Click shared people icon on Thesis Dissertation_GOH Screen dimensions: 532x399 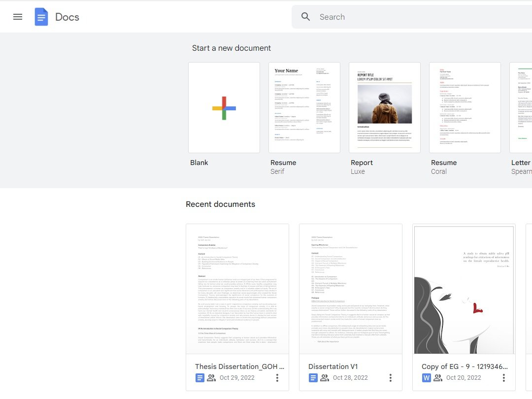click(211, 378)
